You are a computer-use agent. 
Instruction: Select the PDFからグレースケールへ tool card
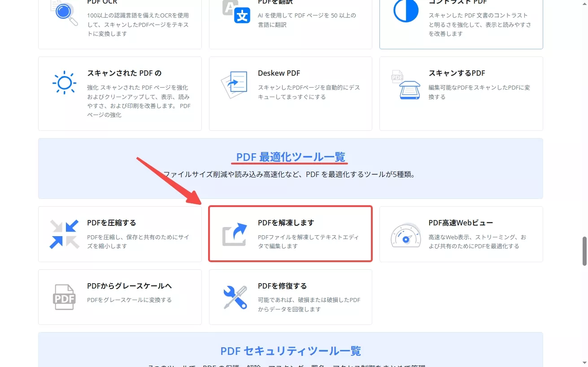pos(120,297)
